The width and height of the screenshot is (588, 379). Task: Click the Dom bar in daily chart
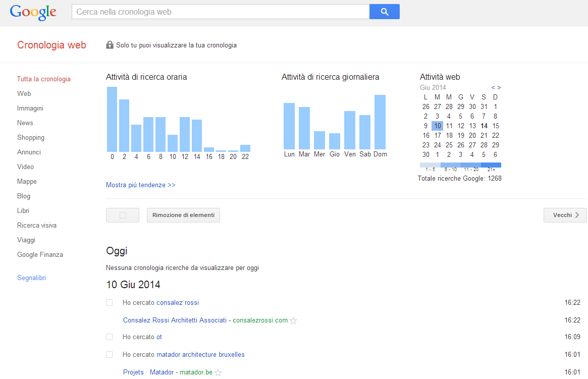tap(380, 122)
